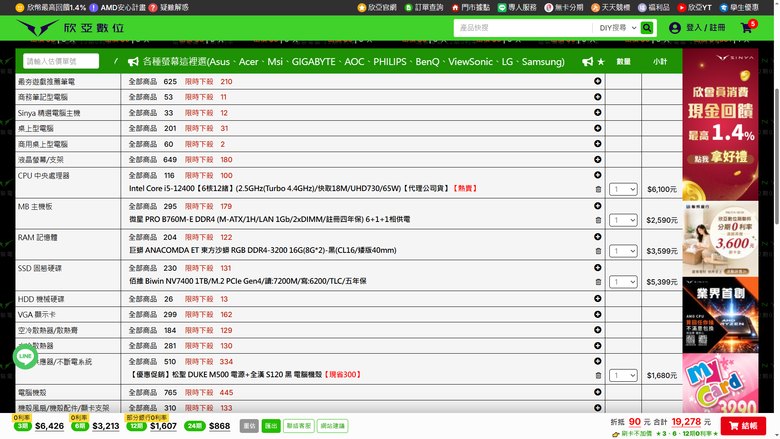Open 業界首創 AMD CPU banner ad
Image resolution: width=780 pixels, height=439 pixels.
click(720, 315)
